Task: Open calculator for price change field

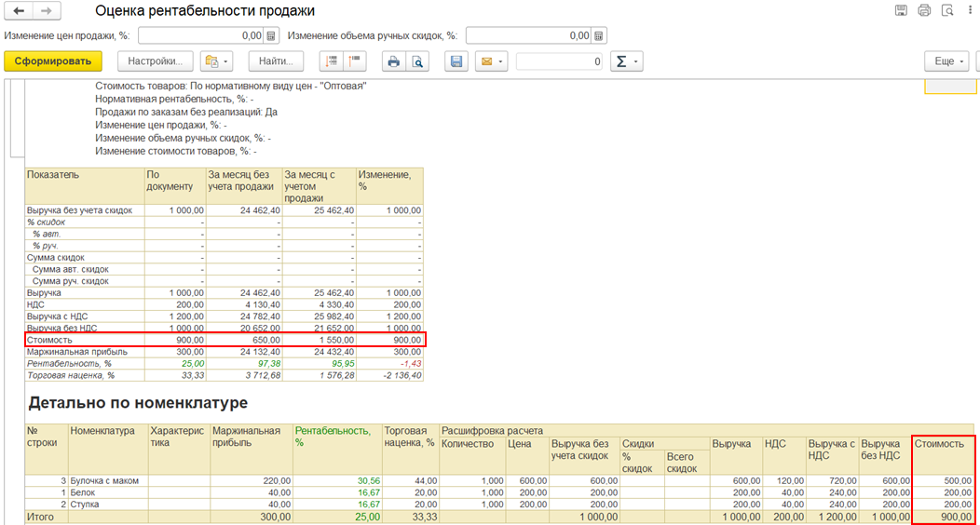Action: point(271,35)
